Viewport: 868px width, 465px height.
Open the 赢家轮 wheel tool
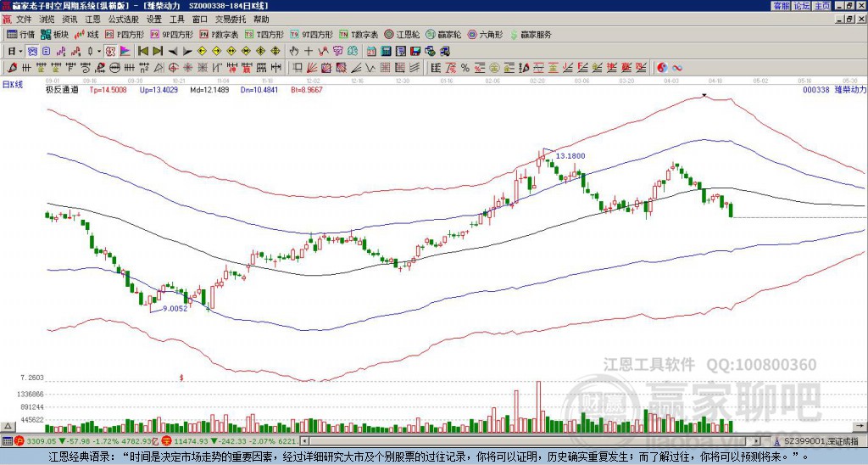[443, 34]
